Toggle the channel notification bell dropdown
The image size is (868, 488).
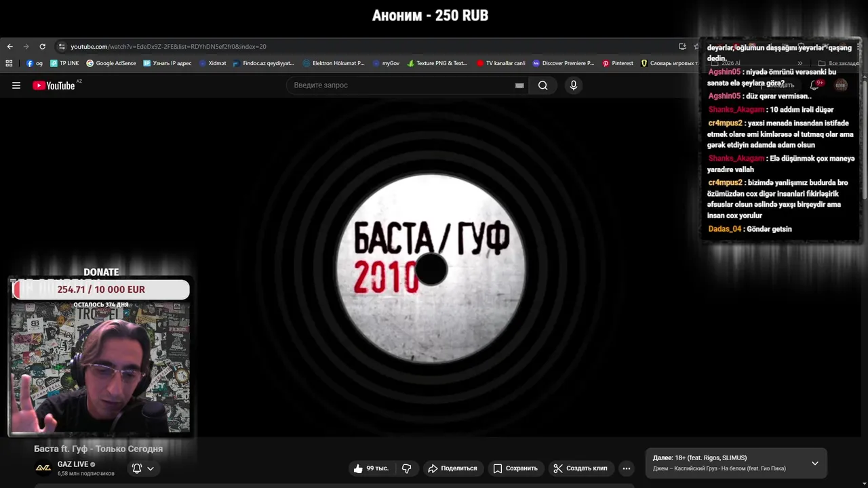pos(143,468)
